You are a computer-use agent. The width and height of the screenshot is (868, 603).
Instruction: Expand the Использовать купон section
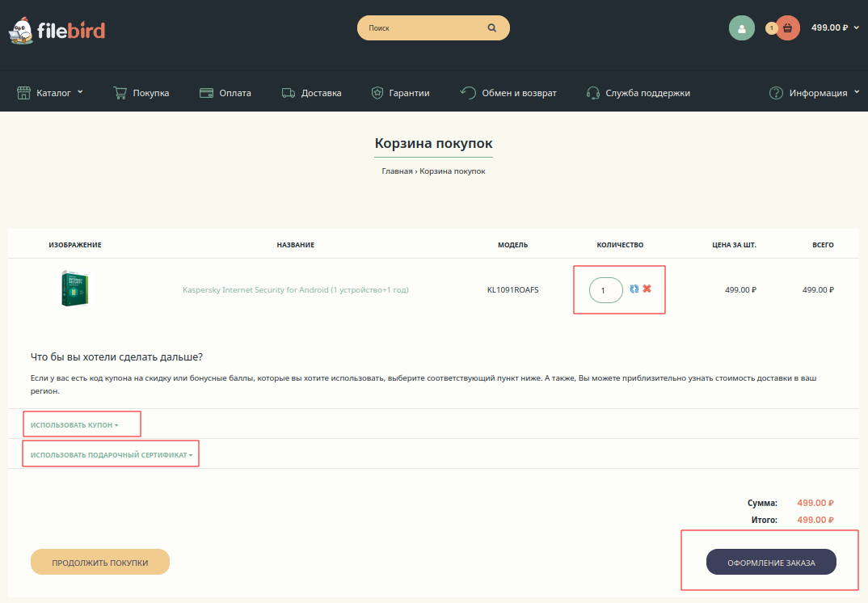[x=74, y=424]
